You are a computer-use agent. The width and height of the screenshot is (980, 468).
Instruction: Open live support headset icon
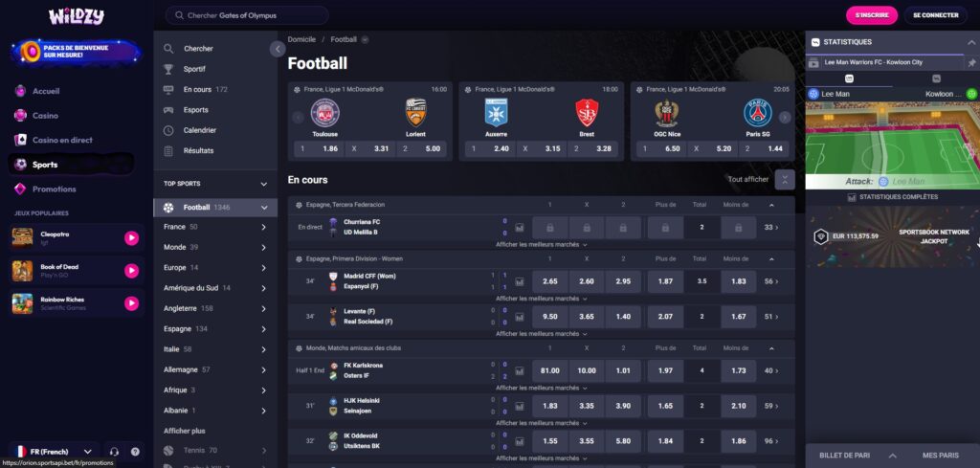point(114,451)
